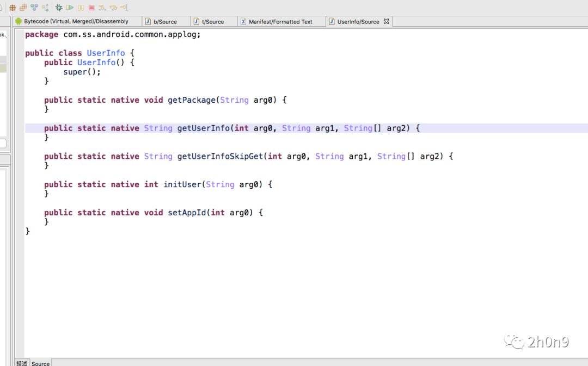Click the brown grid toolbar icon

[x=13, y=8]
